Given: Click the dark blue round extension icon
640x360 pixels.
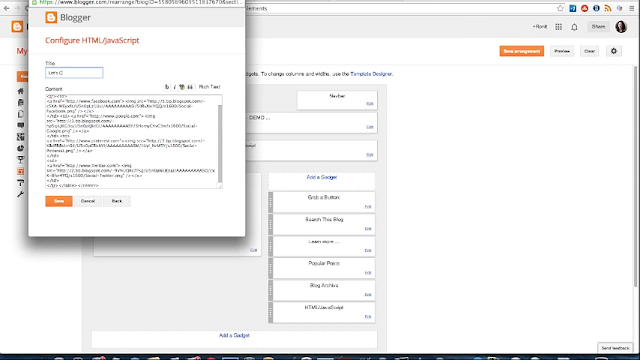Looking at the screenshot, I should (x=596, y=8).
